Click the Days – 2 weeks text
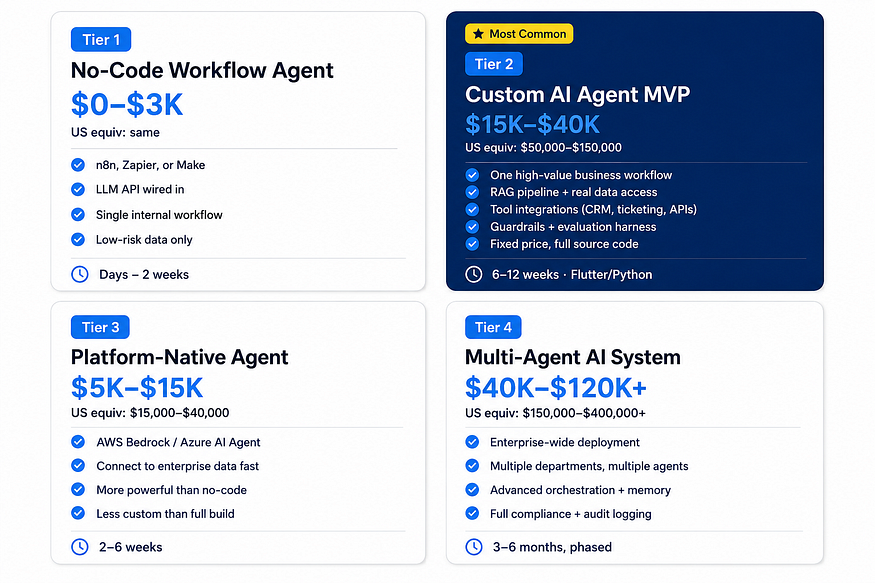This screenshot has height=583, width=875. (x=144, y=274)
